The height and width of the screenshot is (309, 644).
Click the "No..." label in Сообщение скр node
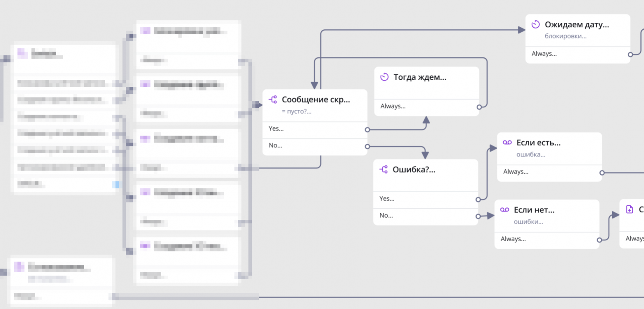275,145
